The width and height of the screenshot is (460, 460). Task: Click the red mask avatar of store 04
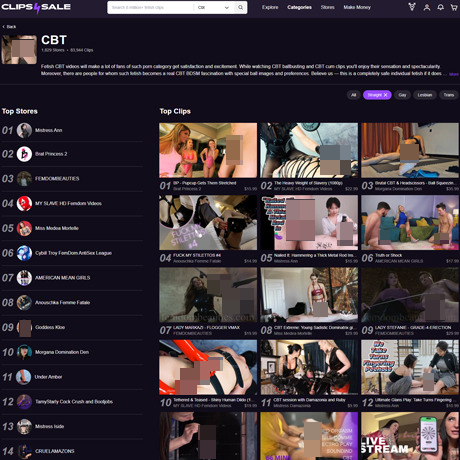tap(24, 203)
